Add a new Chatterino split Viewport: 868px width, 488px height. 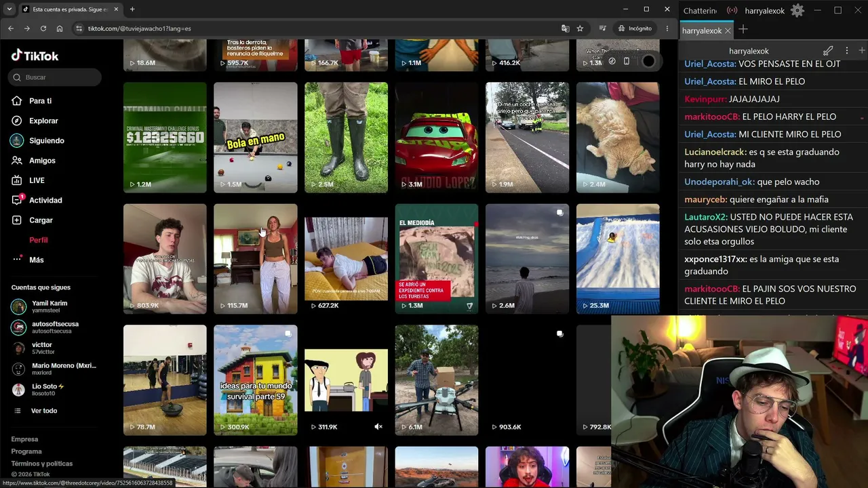tap(861, 51)
